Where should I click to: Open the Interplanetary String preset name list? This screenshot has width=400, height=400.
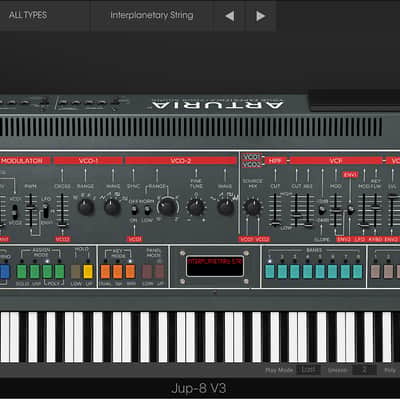[152, 15]
